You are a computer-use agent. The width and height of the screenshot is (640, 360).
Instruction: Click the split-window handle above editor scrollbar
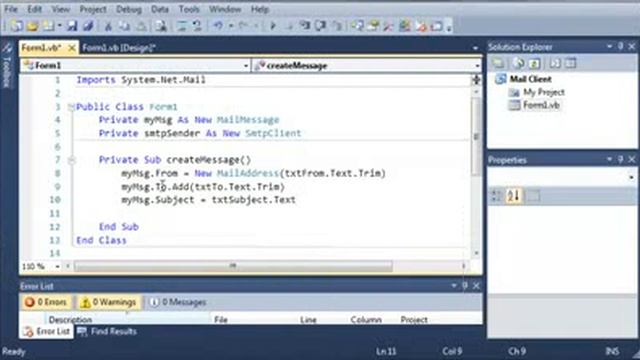(x=476, y=80)
